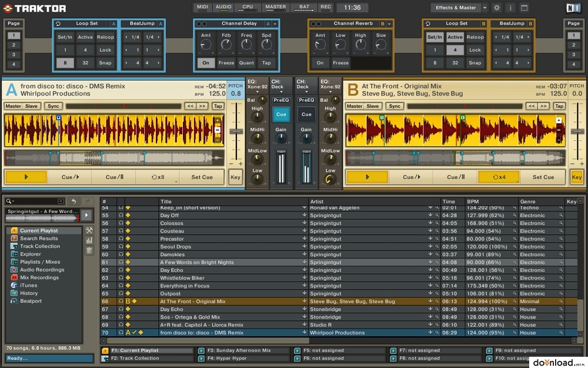Open Beatport in the browser tree
The height and width of the screenshot is (368, 588).
[x=31, y=301]
